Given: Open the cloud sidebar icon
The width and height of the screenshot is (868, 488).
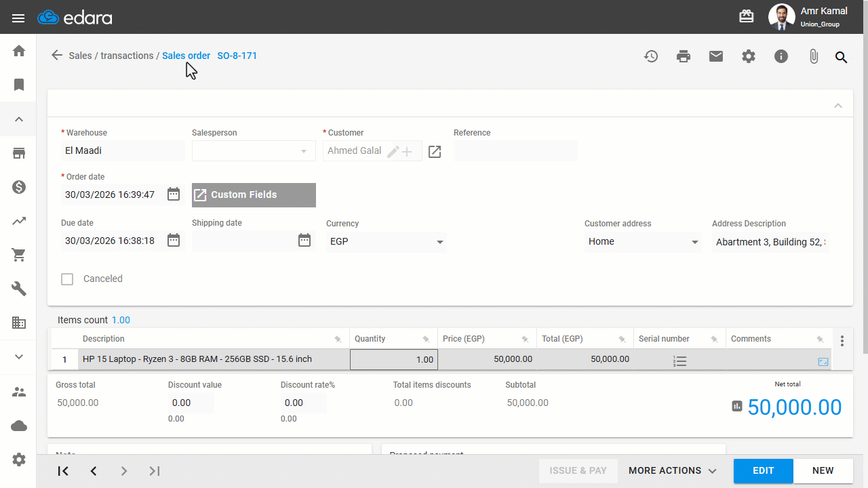Looking at the screenshot, I should [19, 426].
